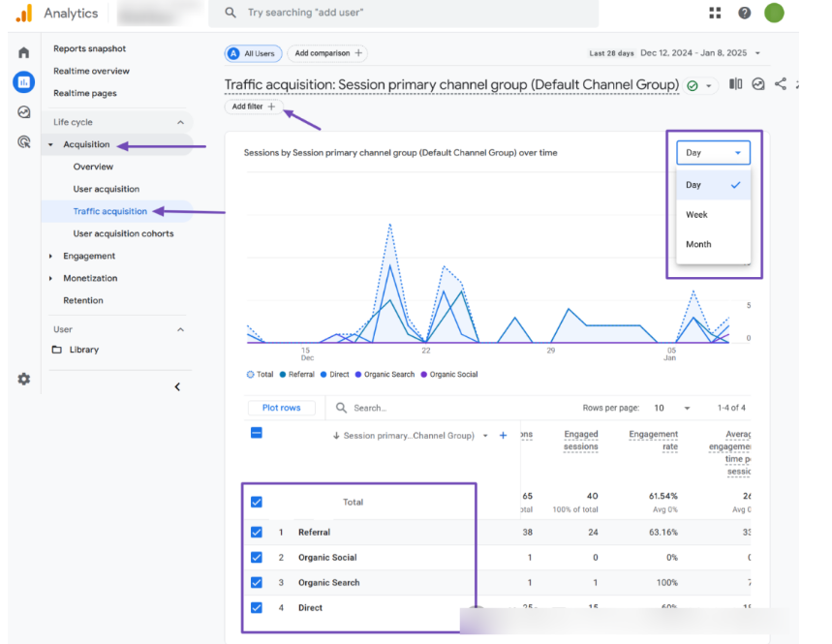Uncheck the Referral row checkbox
This screenshot has width=832, height=644.
pyautogui.click(x=257, y=532)
